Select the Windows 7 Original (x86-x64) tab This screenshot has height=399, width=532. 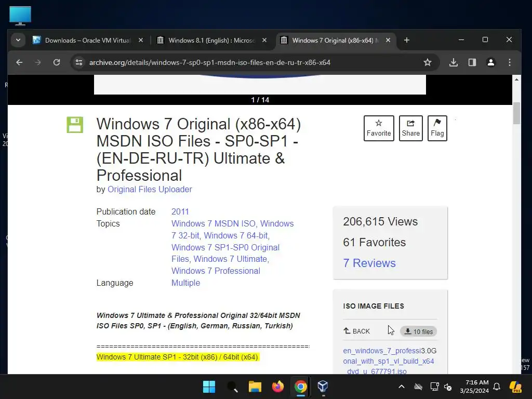[335, 41]
